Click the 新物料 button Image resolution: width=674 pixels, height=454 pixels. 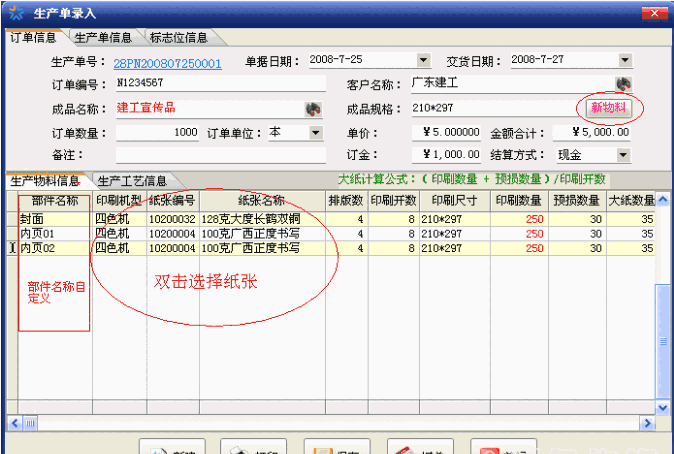pyautogui.click(x=609, y=107)
